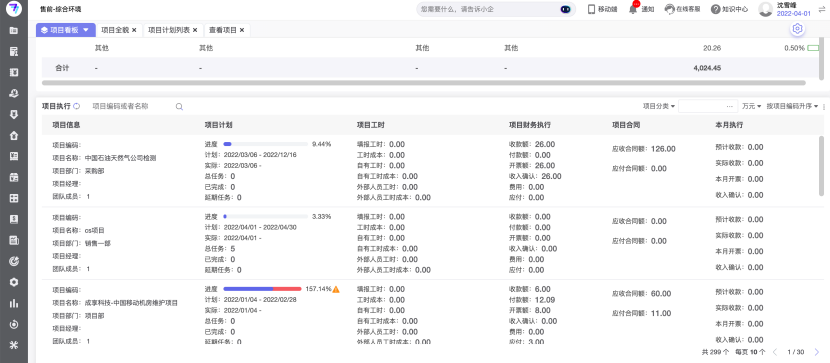Click the magnifier search icon in 项目执行

[x=179, y=106]
